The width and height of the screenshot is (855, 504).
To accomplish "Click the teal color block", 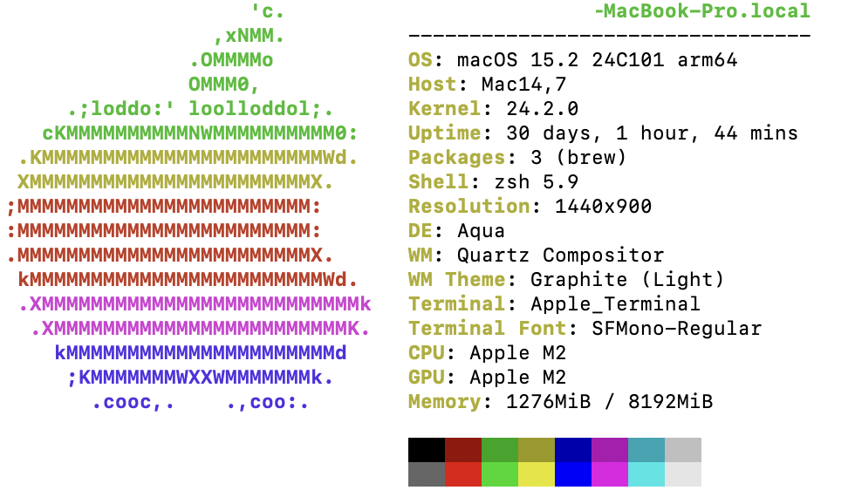I will (x=646, y=450).
